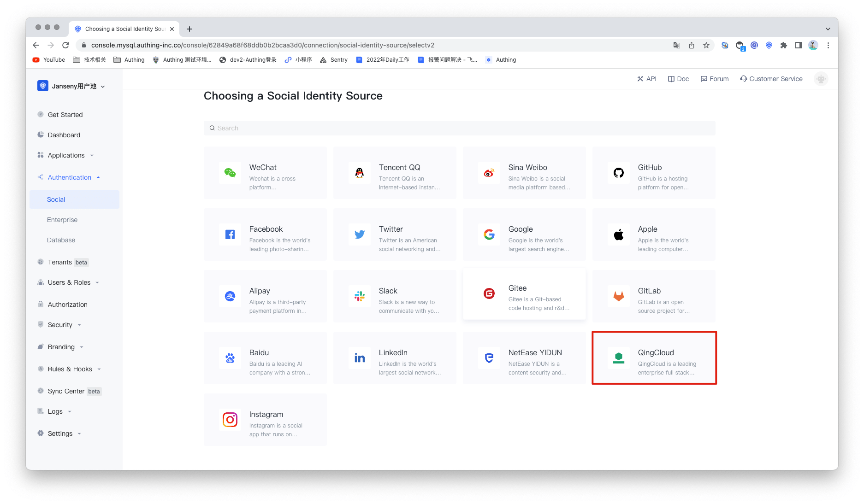The height and width of the screenshot is (504, 864).
Task: Open the Doc link in header
Action: point(678,79)
